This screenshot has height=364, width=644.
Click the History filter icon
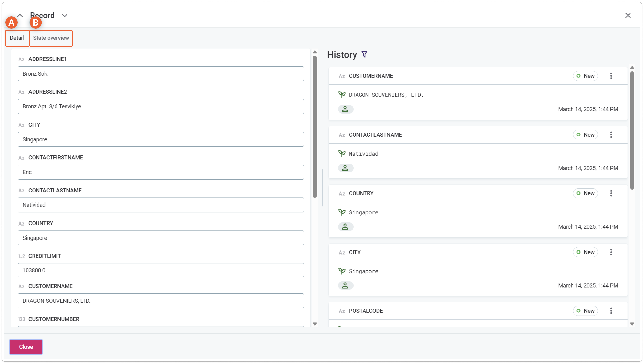[365, 54]
